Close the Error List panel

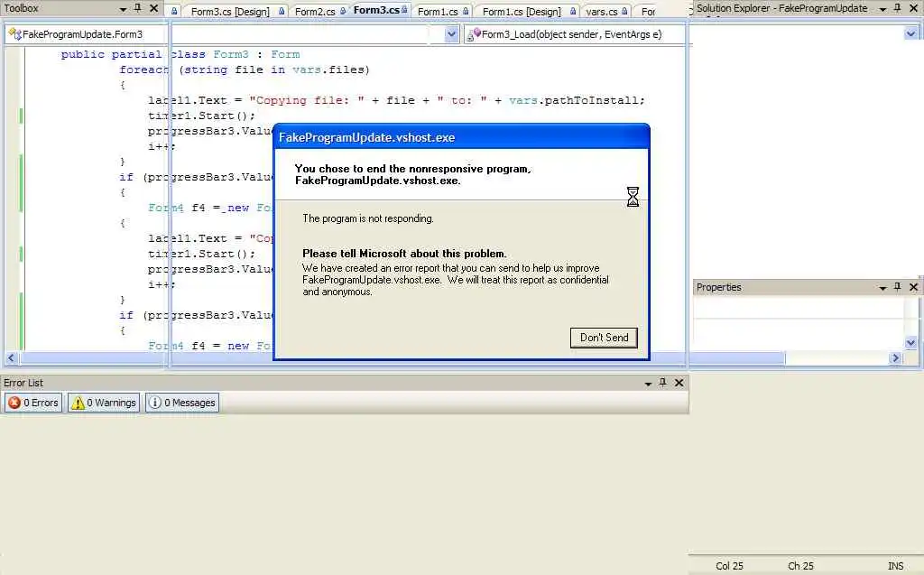(x=679, y=383)
